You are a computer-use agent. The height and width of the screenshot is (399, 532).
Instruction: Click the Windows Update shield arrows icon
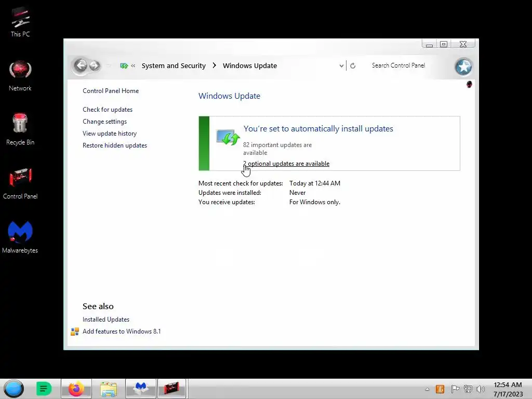[x=228, y=137]
